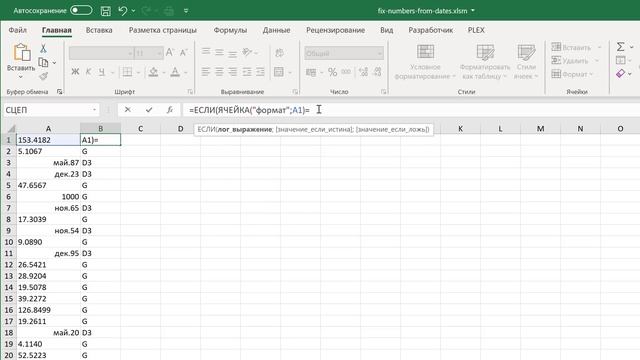Click the Вставить paste clipboard icon
Viewport: 640px width, 360px height.
tap(21, 53)
